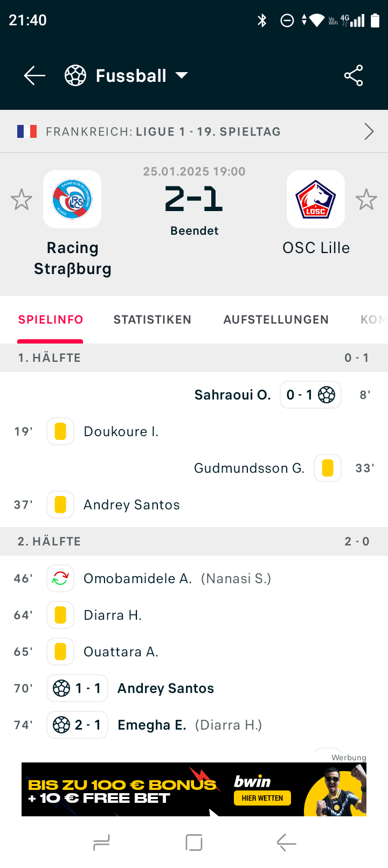This screenshot has width=388, height=868.
Task: Tap Android recent apps navigation button
Action: (x=101, y=843)
